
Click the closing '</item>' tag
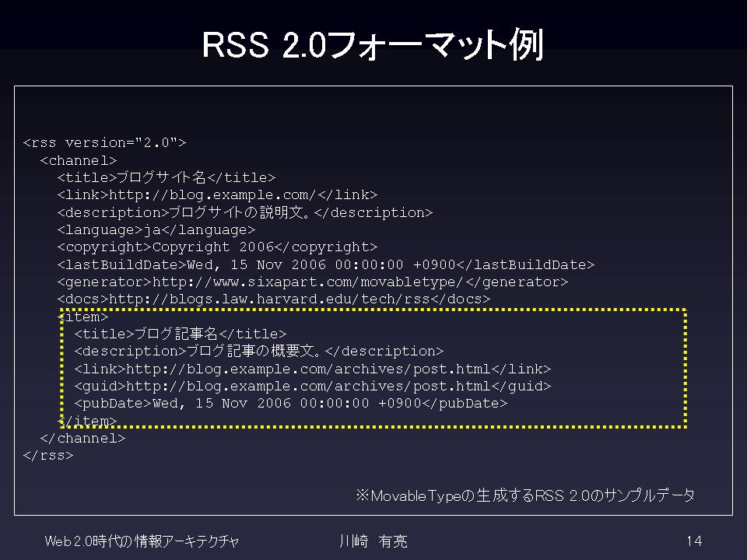87,421
